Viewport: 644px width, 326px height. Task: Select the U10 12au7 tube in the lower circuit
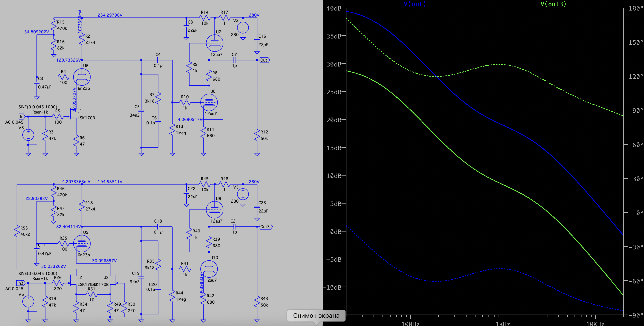coord(209,269)
